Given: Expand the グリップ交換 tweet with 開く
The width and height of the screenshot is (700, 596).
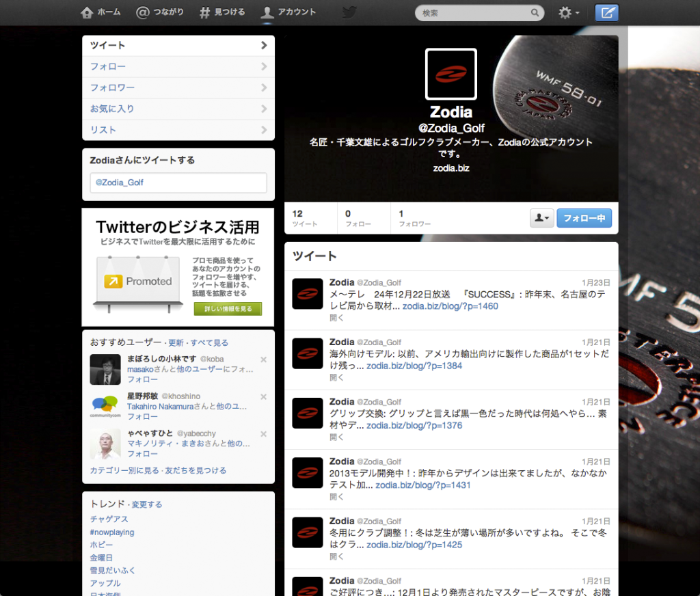Looking at the screenshot, I should (x=336, y=437).
